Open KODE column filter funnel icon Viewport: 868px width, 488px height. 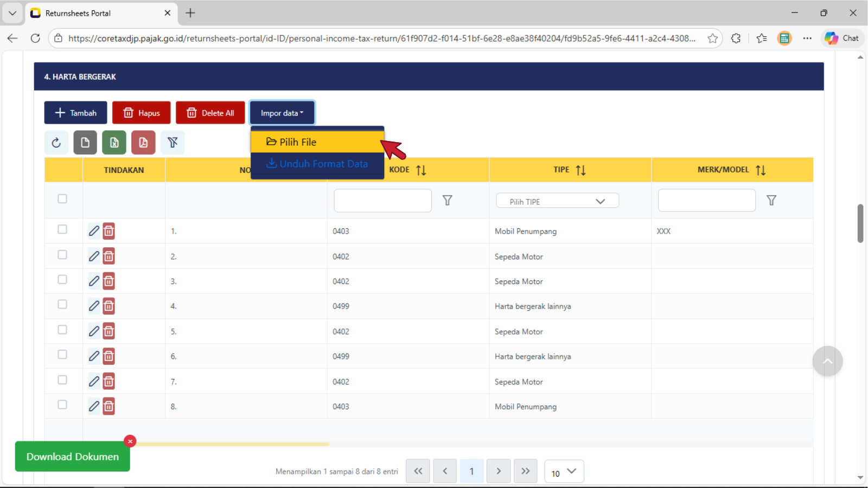(x=447, y=201)
